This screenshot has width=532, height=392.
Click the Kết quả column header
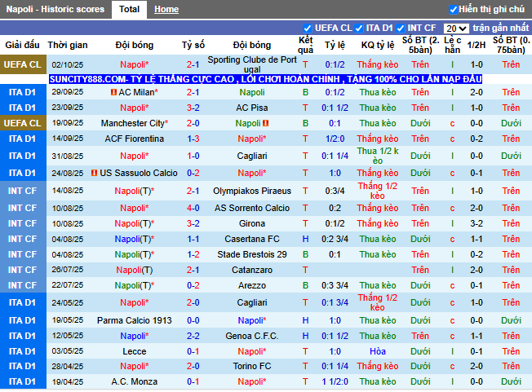click(305, 45)
